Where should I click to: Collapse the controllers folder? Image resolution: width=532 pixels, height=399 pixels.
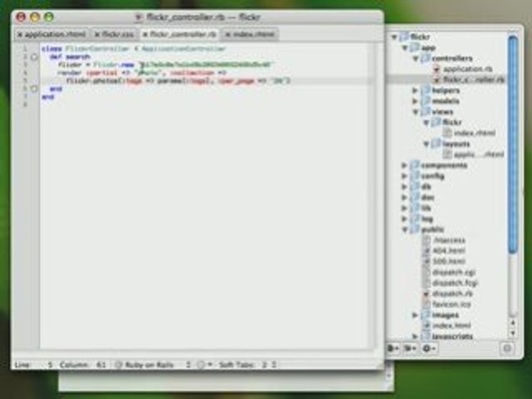click(x=416, y=58)
